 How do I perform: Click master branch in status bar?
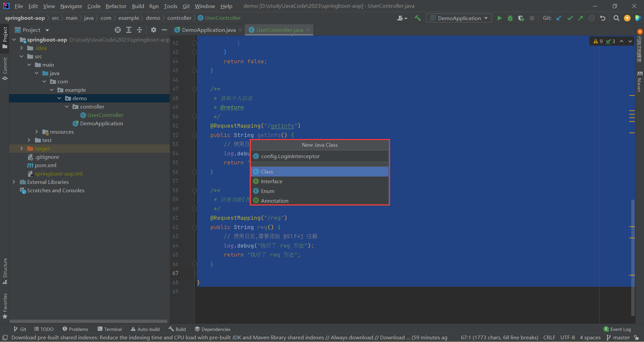(618, 338)
